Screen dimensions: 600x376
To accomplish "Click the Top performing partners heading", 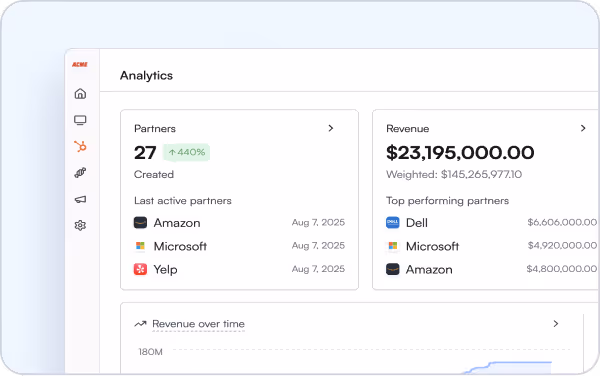I will 447,201.
